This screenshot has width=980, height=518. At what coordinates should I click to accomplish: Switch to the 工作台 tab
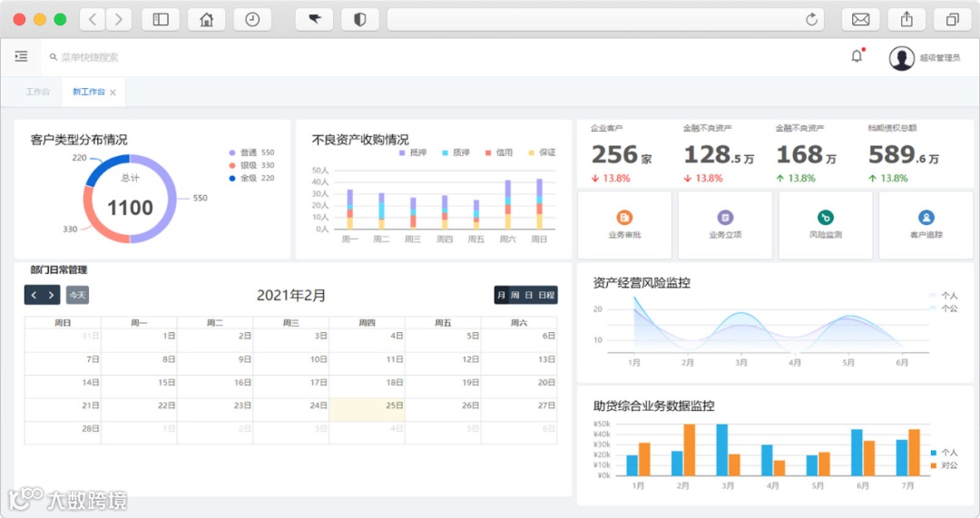[37, 92]
